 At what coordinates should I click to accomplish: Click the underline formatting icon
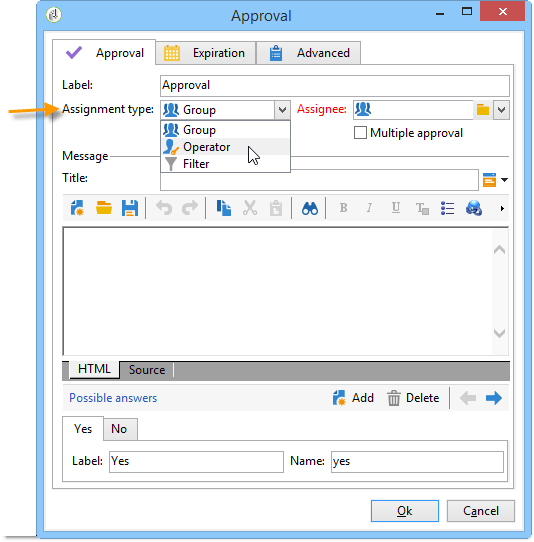pos(396,208)
